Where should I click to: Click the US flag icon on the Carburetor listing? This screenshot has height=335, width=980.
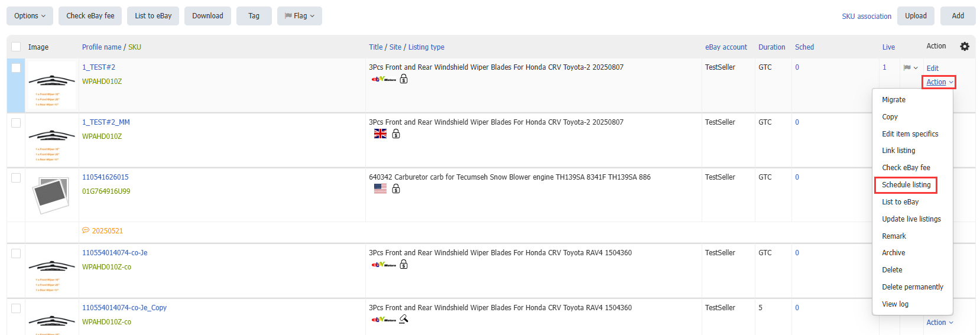pyautogui.click(x=380, y=189)
